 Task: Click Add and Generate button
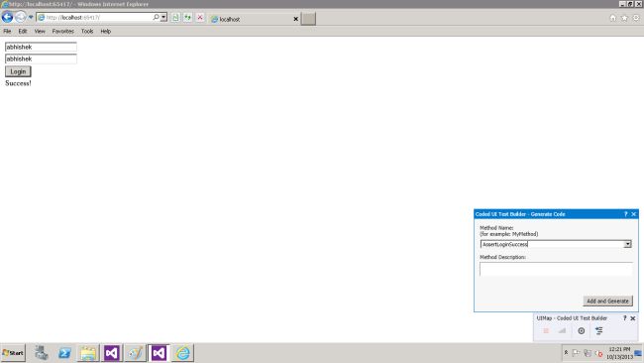tap(607, 301)
